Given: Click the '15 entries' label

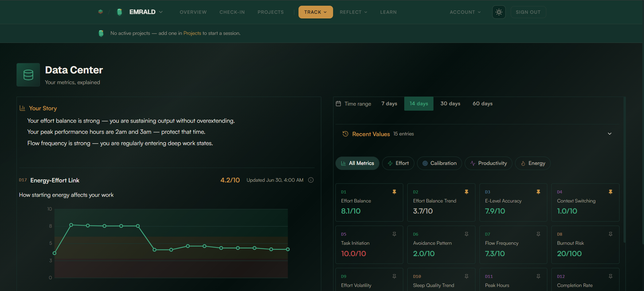Looking at the screenshot, I should pyautogui.click(x=404, y=134).
